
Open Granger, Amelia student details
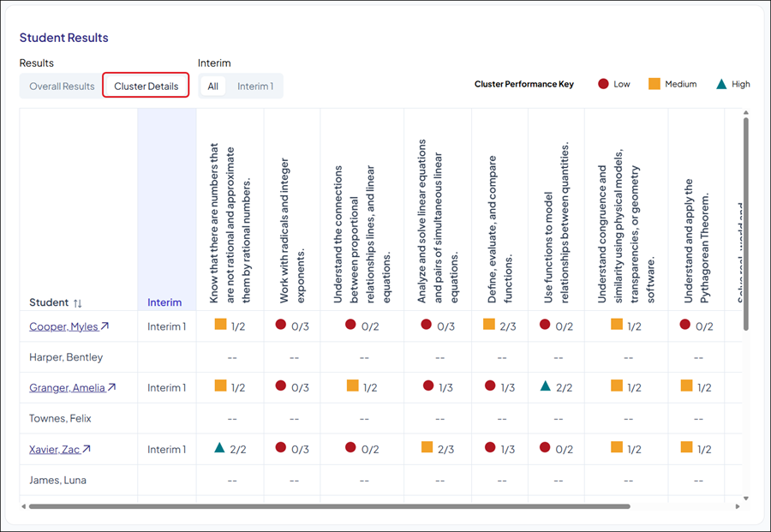click(67, 388)
